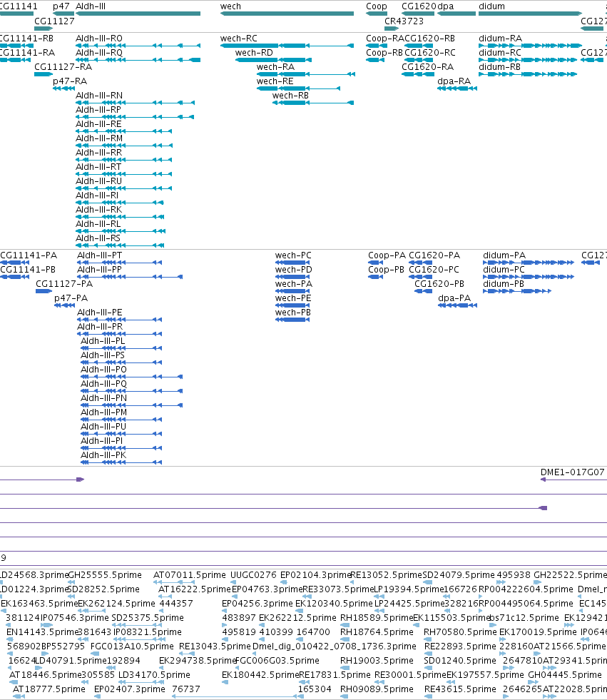The image size is (607, 700).
Task: Click the Coop gene label
Action: pyautogui.click(x=376, y=6)
